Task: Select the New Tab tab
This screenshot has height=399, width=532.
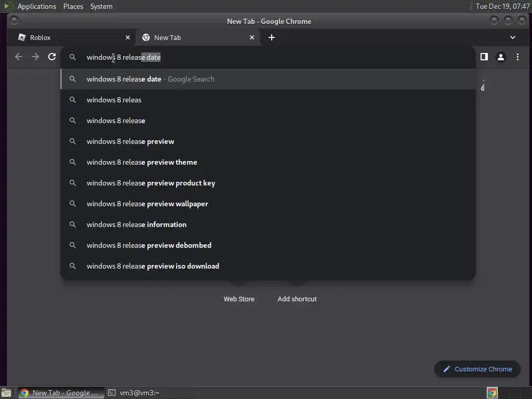Action: point(198,37)
